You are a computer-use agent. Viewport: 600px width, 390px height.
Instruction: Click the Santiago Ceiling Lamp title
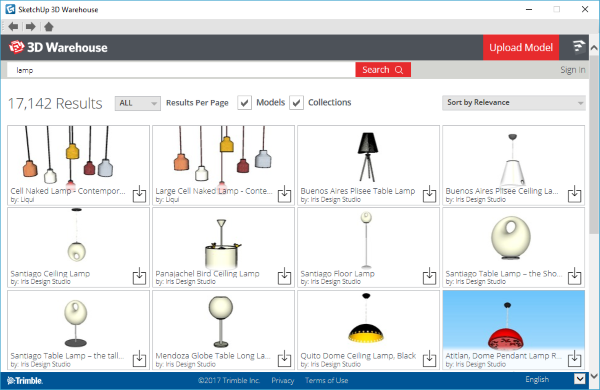click(x=50, y=274)
